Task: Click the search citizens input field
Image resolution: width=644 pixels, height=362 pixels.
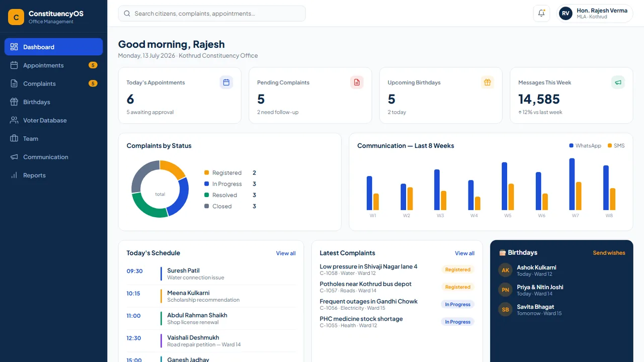Action: click(212, 14)
